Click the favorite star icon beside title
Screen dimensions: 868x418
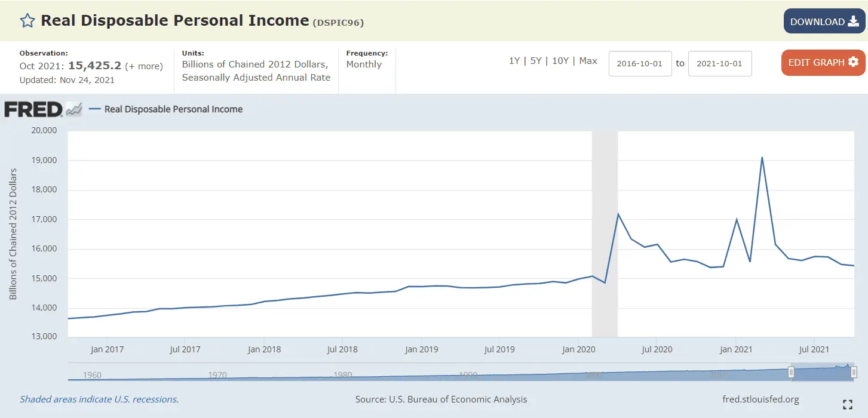tap(27, 21)
